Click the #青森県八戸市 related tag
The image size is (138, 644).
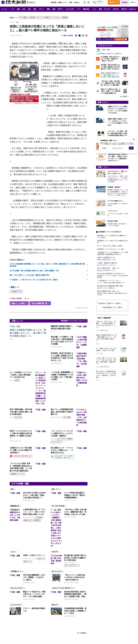coord(16,292)
